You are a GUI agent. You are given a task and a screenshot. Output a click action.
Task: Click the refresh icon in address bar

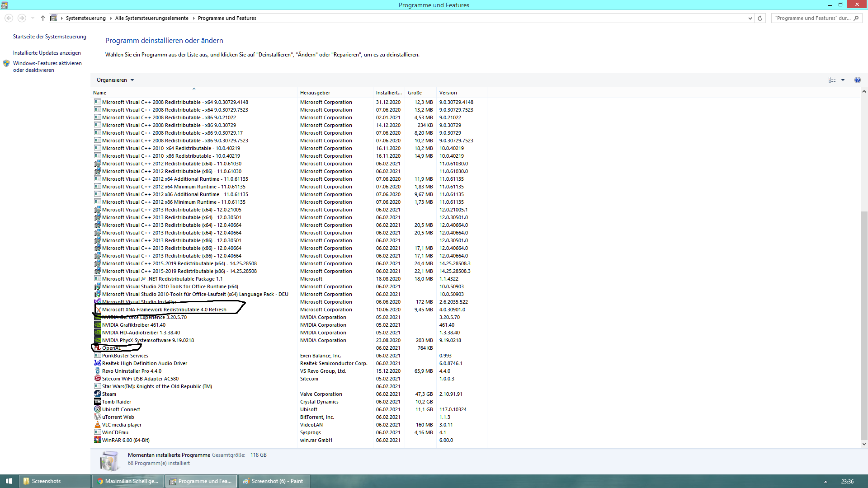click(760, 18)
